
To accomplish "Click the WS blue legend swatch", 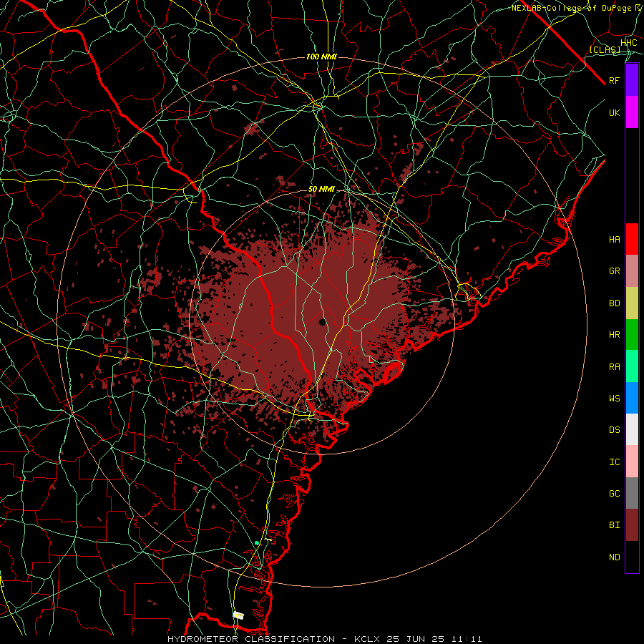I will [x=632, y=398].
